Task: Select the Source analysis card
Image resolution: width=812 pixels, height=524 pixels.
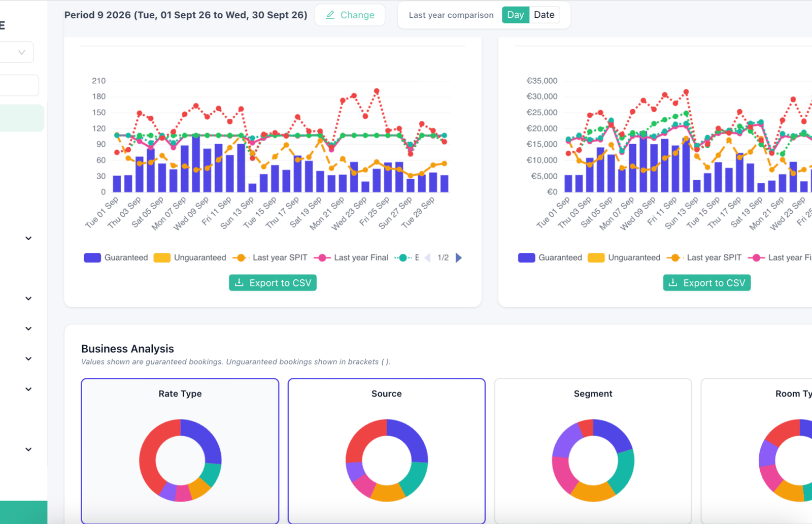Action: coord(387,451)
